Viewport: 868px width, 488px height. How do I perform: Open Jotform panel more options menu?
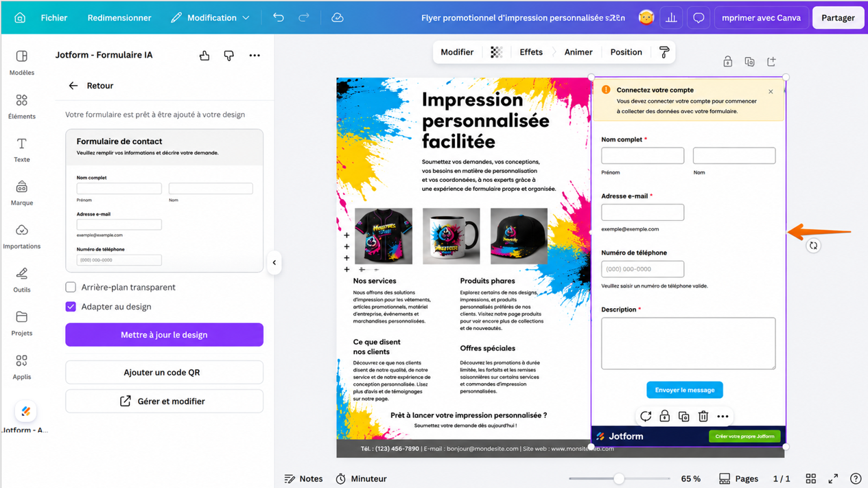(255, 56)
